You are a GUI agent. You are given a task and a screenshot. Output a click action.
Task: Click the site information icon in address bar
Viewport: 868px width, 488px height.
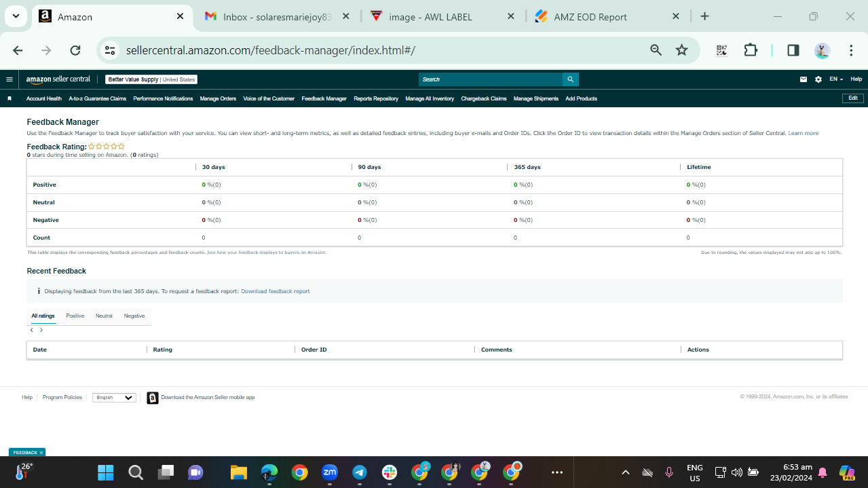[x=110, y=50]
